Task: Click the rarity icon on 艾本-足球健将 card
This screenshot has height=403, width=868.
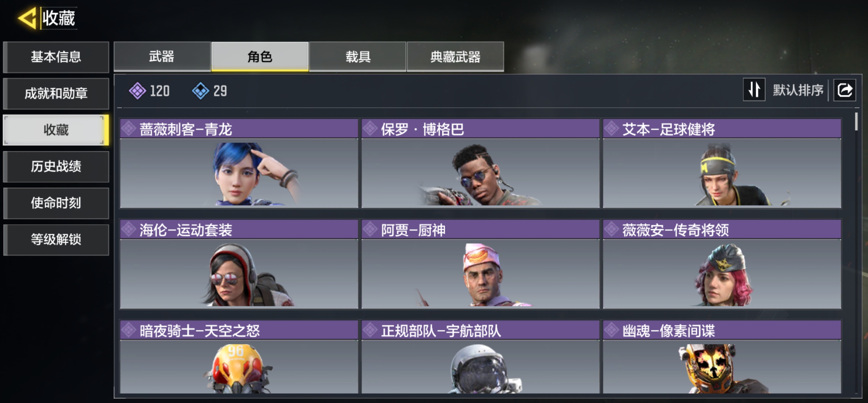Action: click(x=611, y=129)
